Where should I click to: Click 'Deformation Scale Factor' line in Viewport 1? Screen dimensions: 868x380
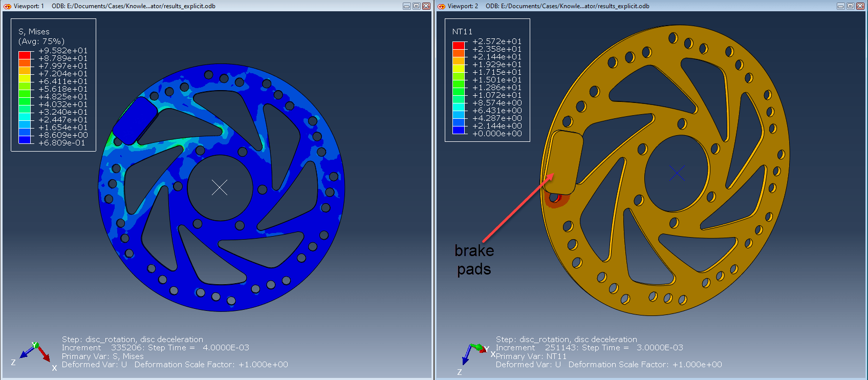(175, 365)
